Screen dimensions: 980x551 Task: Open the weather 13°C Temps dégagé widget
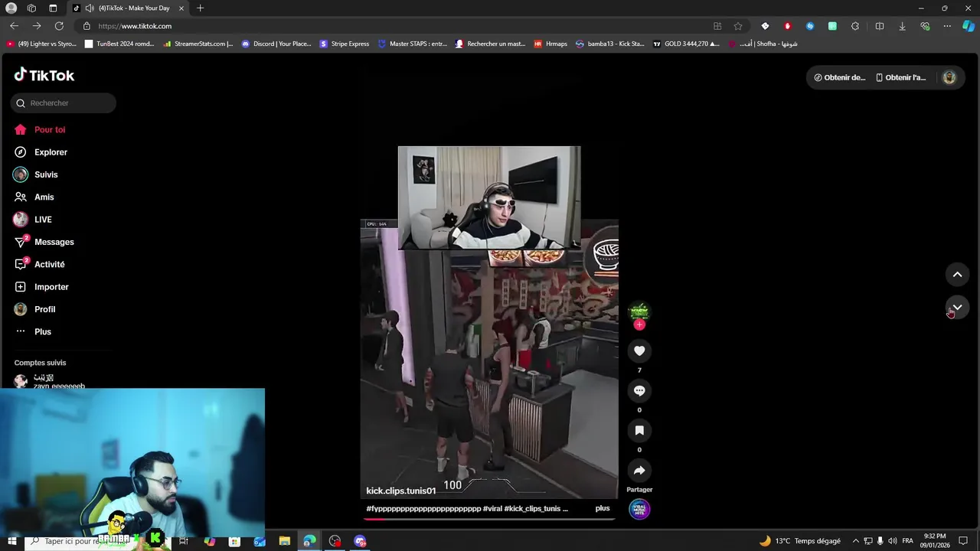[x=799, y=541]
